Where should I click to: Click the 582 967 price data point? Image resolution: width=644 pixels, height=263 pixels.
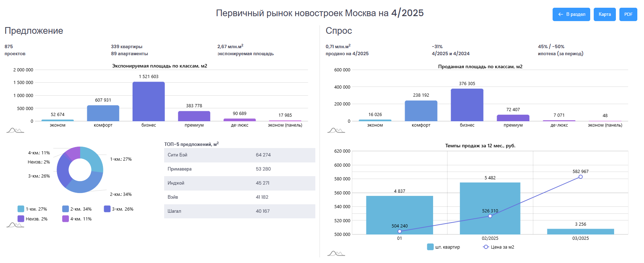tap(580, 177)
